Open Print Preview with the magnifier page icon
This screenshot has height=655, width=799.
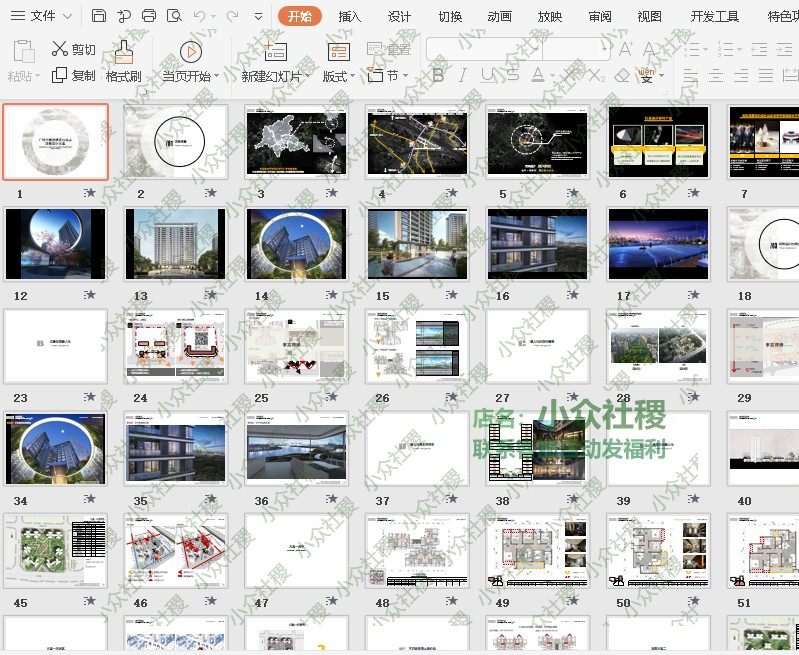[174, 16]
